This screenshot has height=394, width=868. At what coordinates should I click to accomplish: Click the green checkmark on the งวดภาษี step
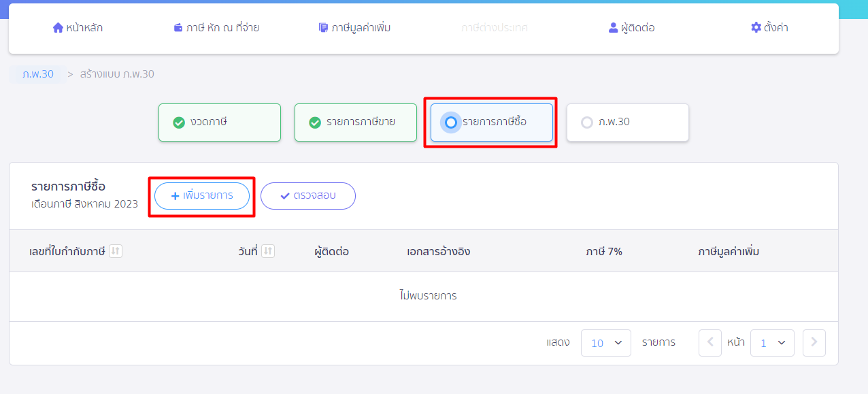click(179, 122)
